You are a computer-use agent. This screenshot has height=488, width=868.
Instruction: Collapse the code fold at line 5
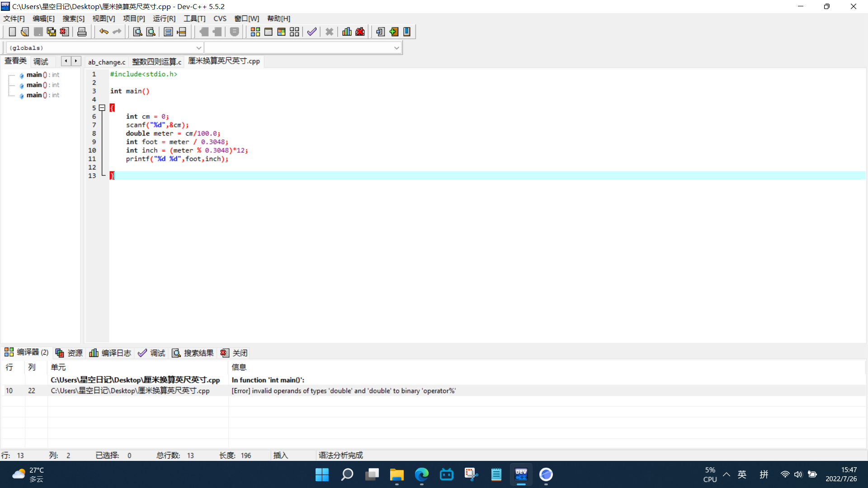click(102, 108)
